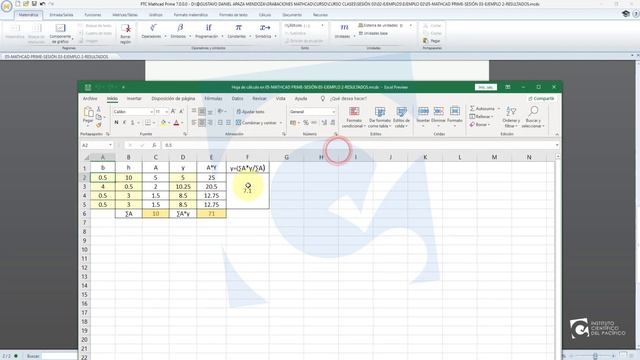
Task: Open Simbólica icon in Mathcad ribbon
Action: click(264, 28)
